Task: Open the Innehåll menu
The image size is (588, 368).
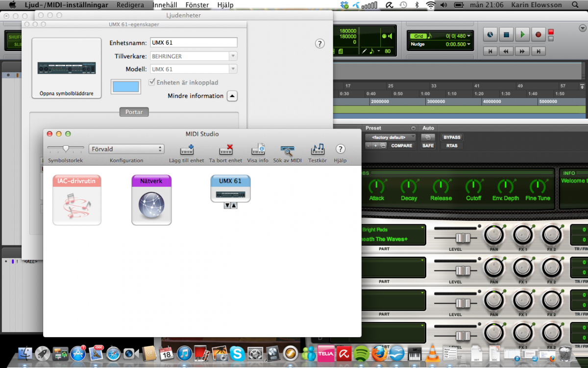Action: (165, 5)
